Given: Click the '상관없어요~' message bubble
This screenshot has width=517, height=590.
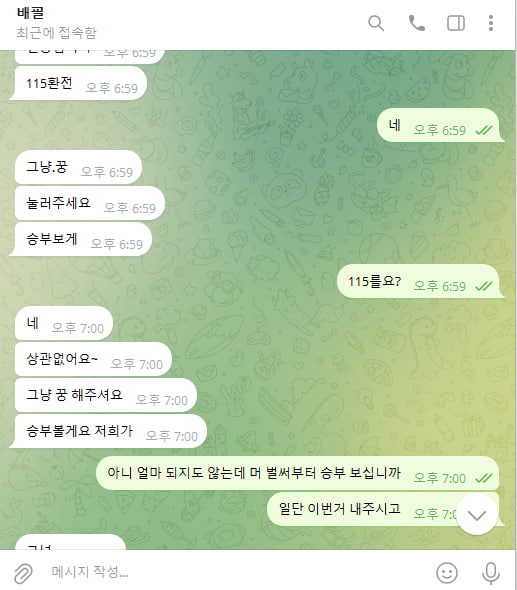Looking at the screenshot, I should pyautogui.click(x=93, y=359).
